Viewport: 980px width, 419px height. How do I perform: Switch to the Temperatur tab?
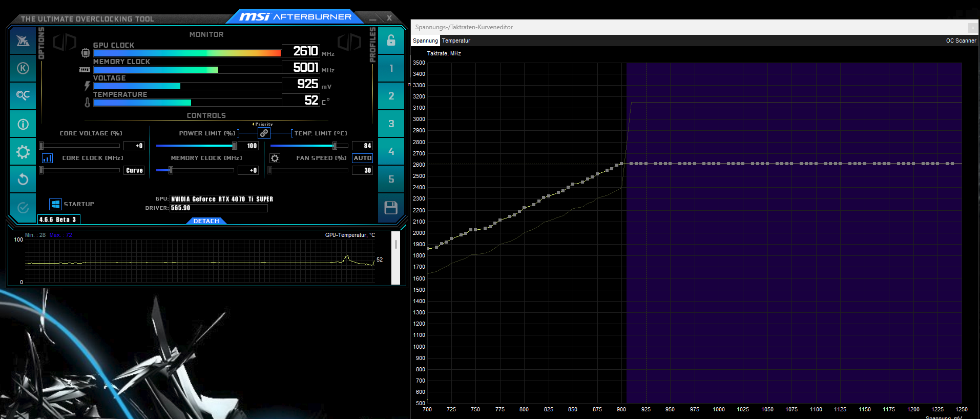click(456, 41)
